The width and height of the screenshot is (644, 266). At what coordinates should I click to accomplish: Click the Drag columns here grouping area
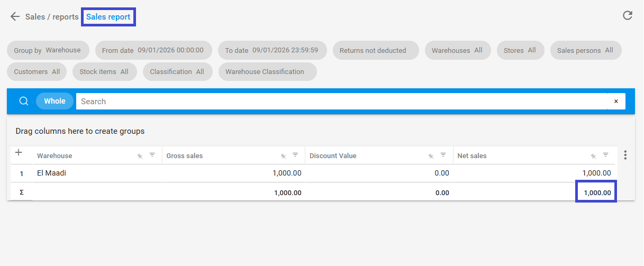coord(80,131)
